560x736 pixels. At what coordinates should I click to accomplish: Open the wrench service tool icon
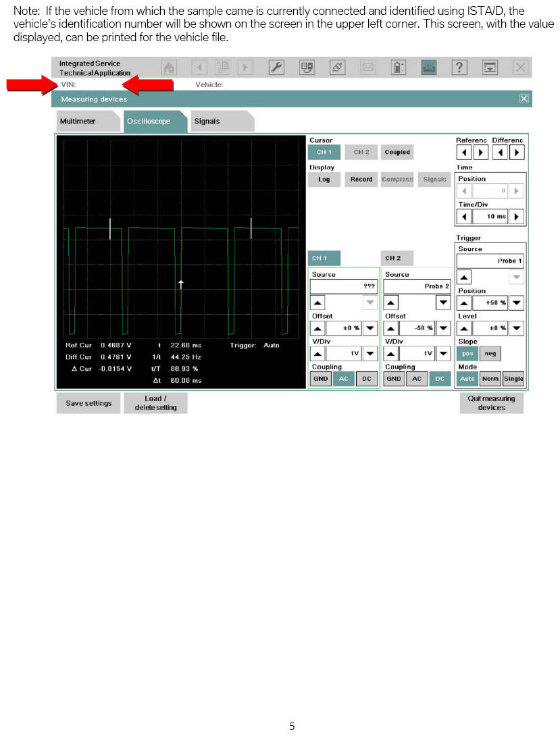pos(276,68)
